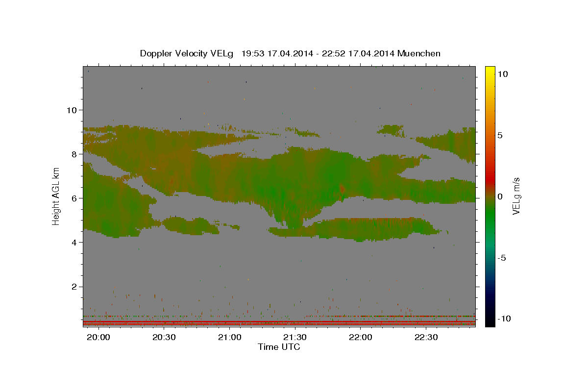
Task: Click the 'Muenchen' location text in title
Action: point(419,53)
